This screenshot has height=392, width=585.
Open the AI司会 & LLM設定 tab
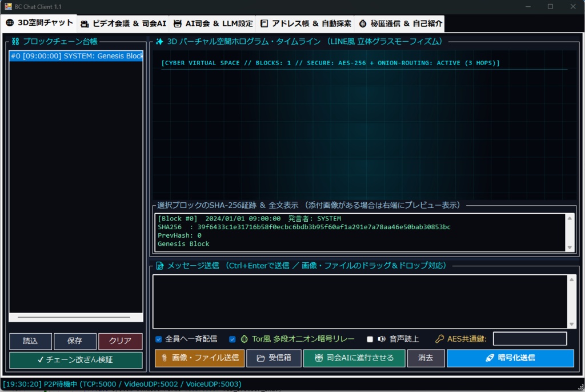coord(213,23)
